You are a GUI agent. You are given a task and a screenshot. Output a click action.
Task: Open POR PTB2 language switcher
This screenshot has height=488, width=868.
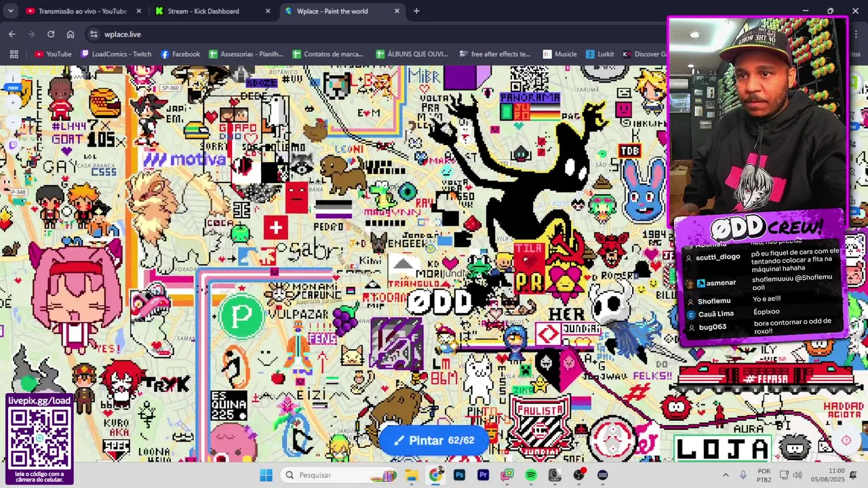pos(764,475)
